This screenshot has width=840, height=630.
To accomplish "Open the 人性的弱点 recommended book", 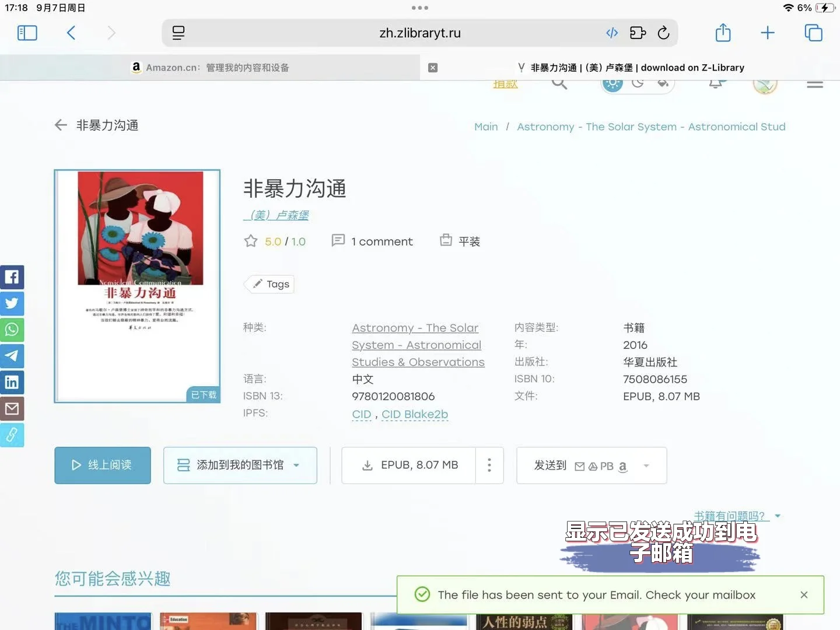I will [524, 621].
